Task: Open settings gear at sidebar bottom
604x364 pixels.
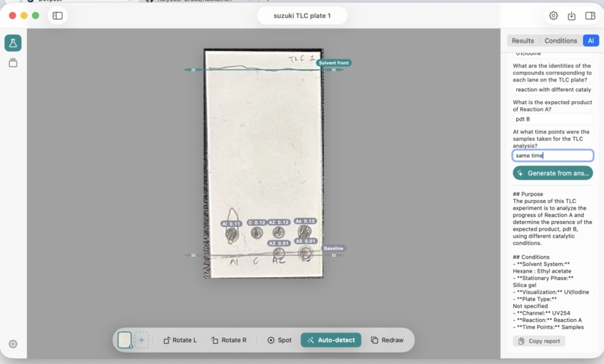Action: click(x=13, y=344)
